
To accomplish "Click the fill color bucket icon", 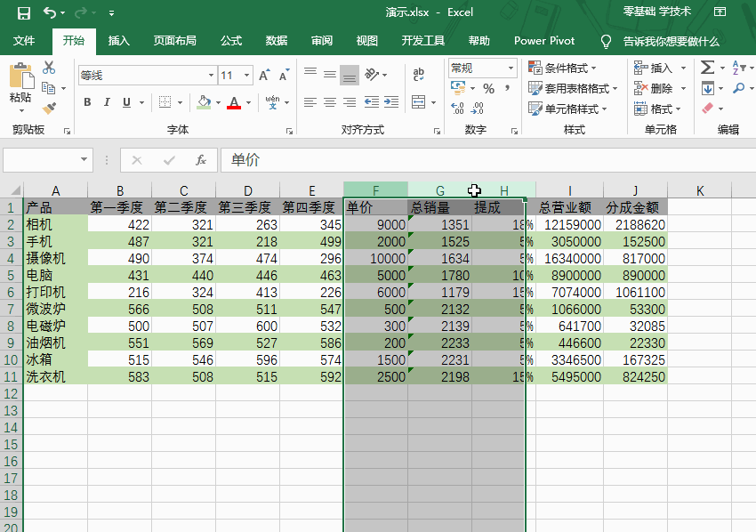I will click(x=204, y=102).
